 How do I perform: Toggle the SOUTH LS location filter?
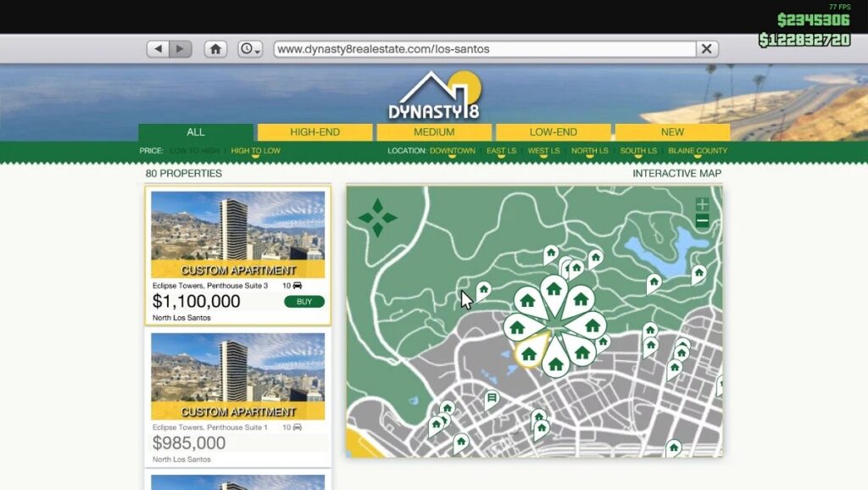click(x=638, y=151)
